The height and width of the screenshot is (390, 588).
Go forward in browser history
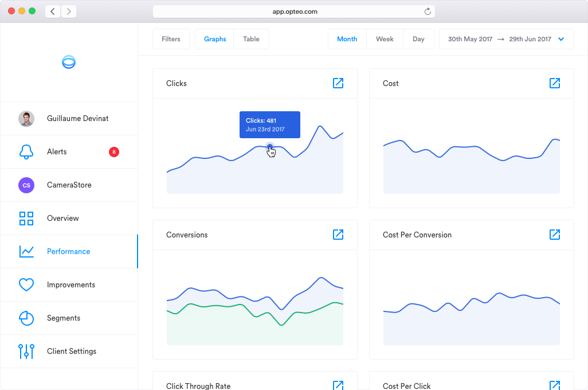click(69, 11)
